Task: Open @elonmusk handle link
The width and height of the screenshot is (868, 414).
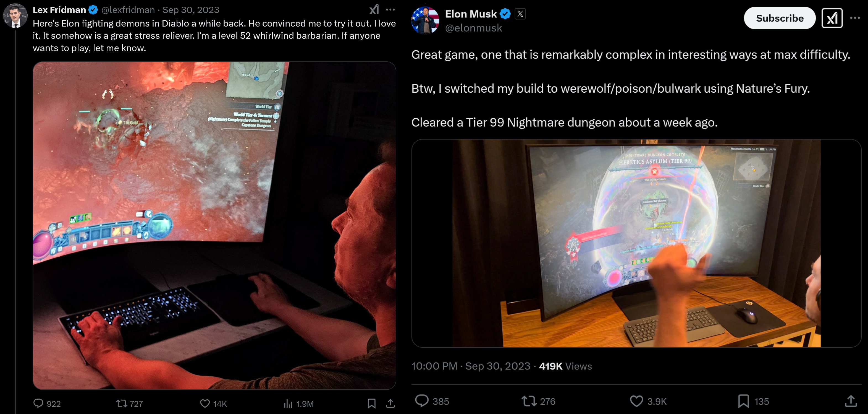Action: coord(473,28)
